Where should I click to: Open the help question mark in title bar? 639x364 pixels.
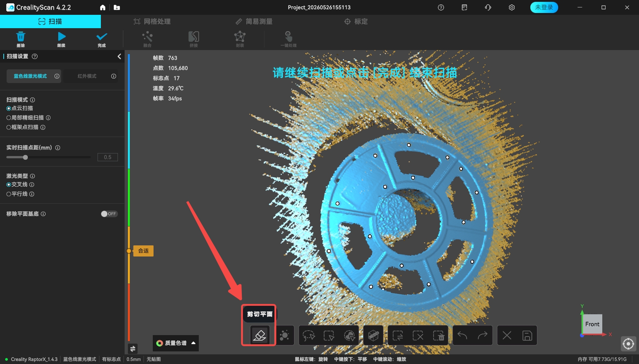tap(441, 7)
